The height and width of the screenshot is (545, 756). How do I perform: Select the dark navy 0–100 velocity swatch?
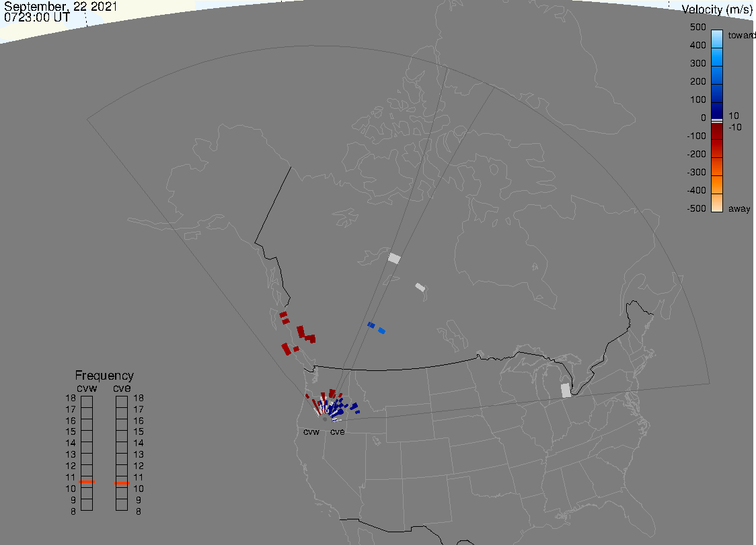[x=717, y=110]
